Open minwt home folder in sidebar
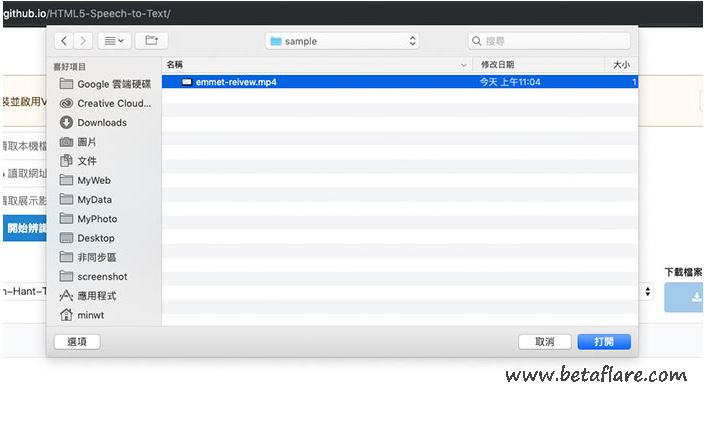The image size is (704, 432). 90,315
